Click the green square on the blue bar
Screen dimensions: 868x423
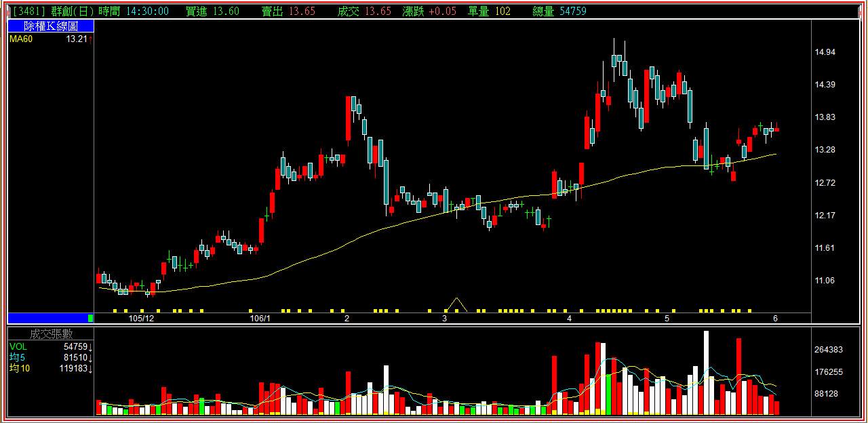click(x=91, y=318)
